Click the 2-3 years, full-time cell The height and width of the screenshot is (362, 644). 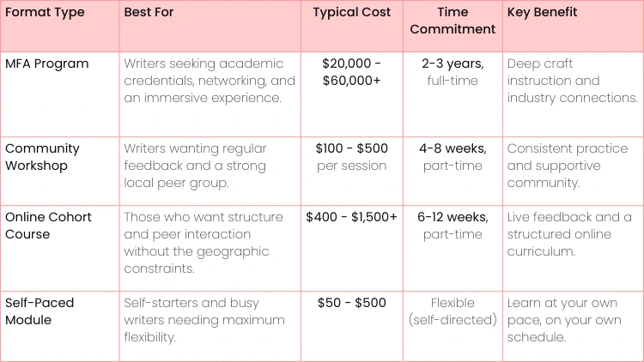click(x=453, y=72)
